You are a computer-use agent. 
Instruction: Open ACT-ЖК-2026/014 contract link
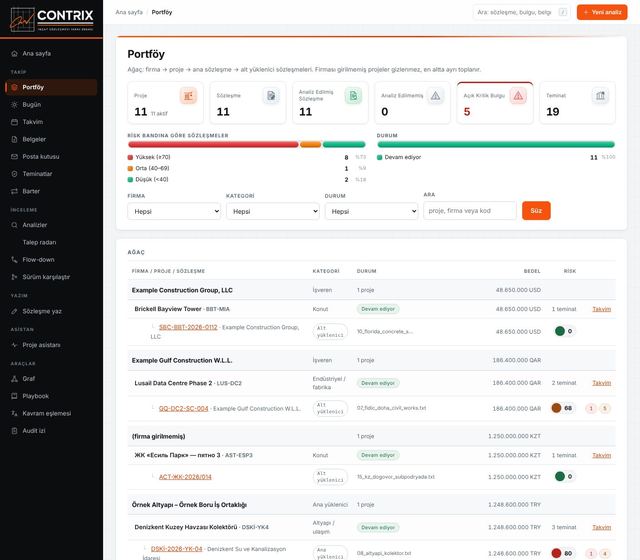pos(185,477)
